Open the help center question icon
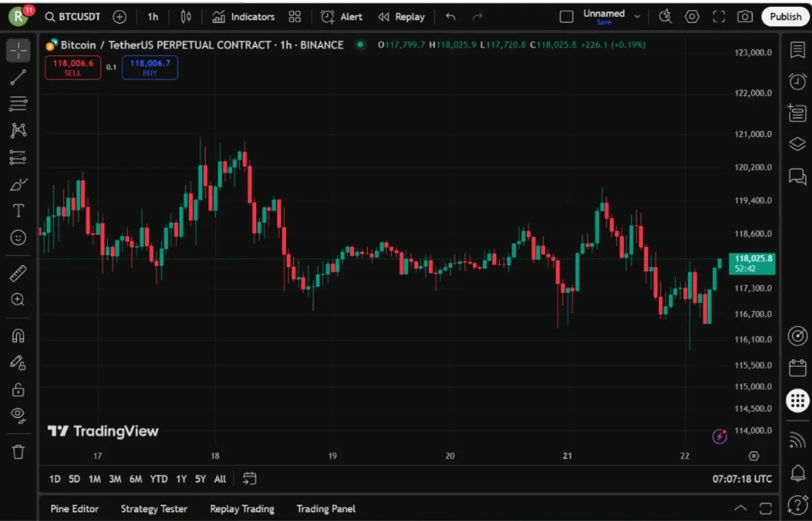Image resolution: width=812 pixels, height=521 pixels. point(798,504)
